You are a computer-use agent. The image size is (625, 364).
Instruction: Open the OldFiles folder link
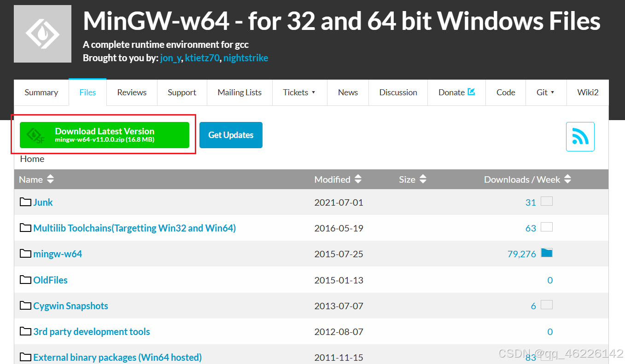50,280
